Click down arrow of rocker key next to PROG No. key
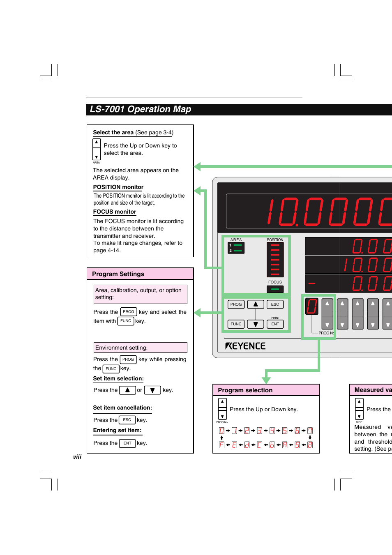 tap(342, 325)
